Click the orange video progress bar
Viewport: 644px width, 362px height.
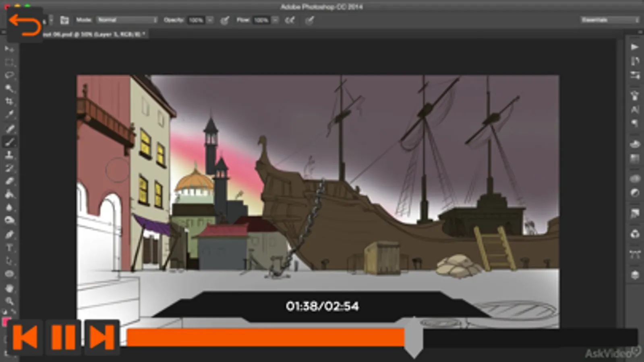tap(266, 337)
